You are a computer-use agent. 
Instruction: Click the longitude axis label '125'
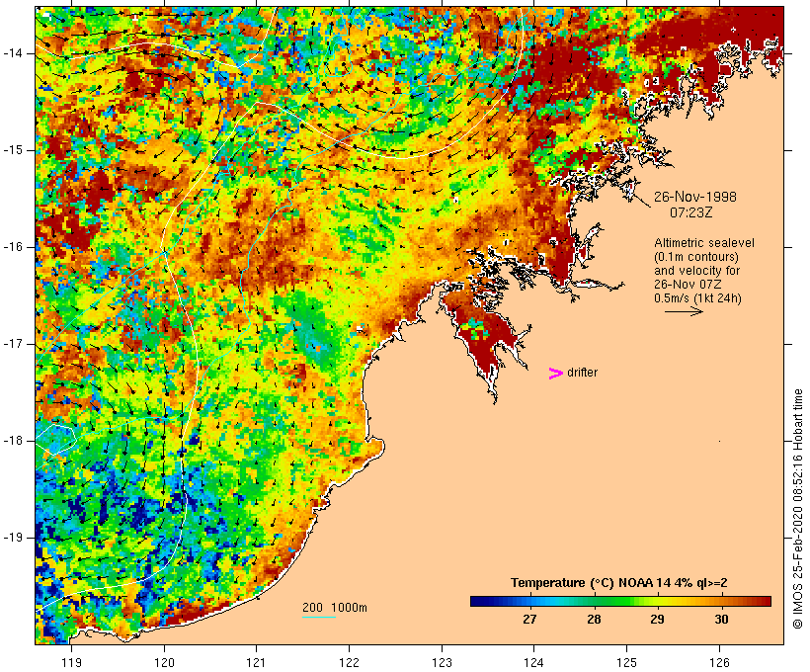click(626, 662)
